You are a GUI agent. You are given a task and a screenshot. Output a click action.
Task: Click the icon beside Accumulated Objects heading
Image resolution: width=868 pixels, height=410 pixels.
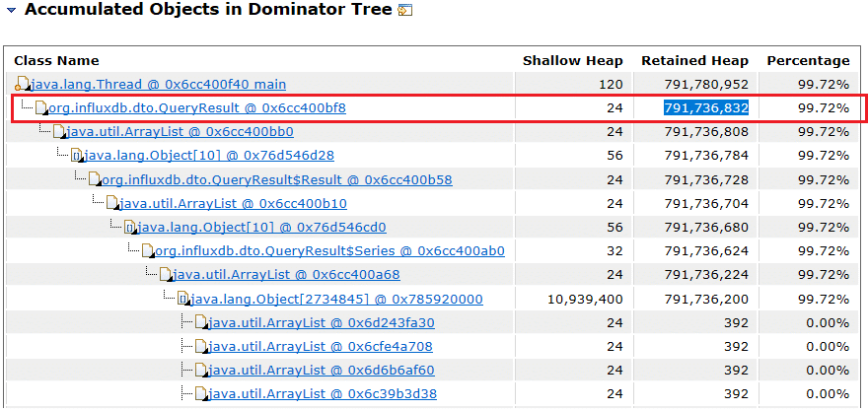point(404,11)
